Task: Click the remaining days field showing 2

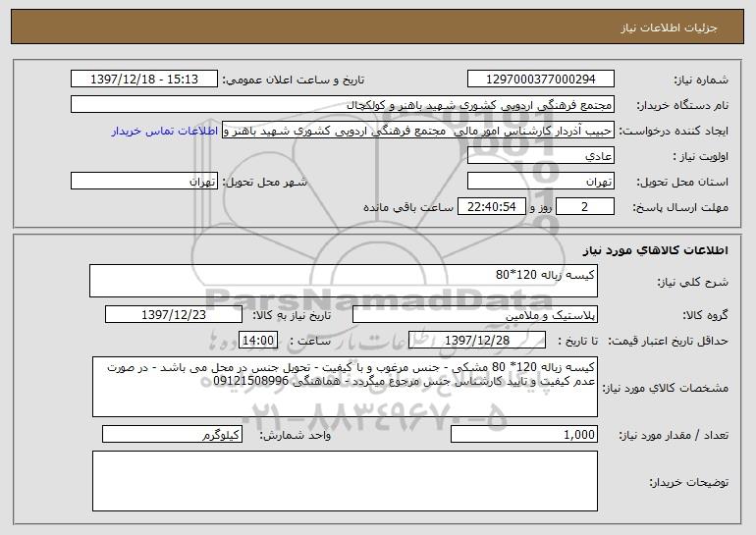Action: [x=585, y=207]
